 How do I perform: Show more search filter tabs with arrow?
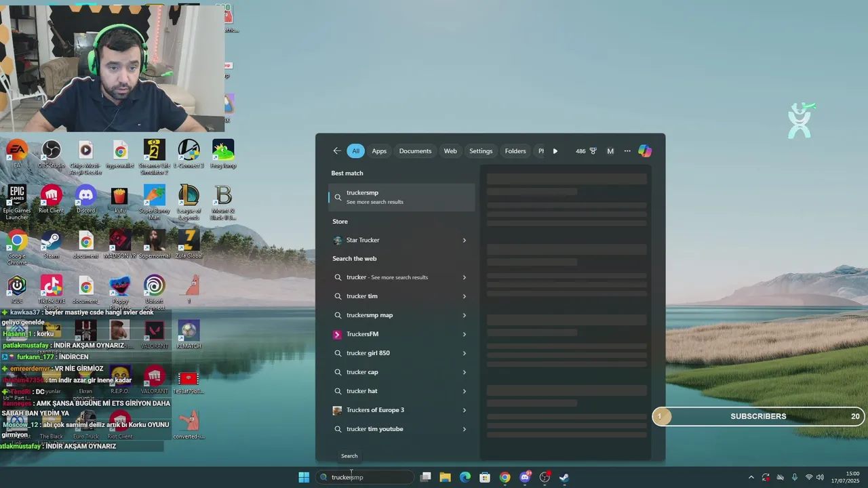click(x=555, y=151)
